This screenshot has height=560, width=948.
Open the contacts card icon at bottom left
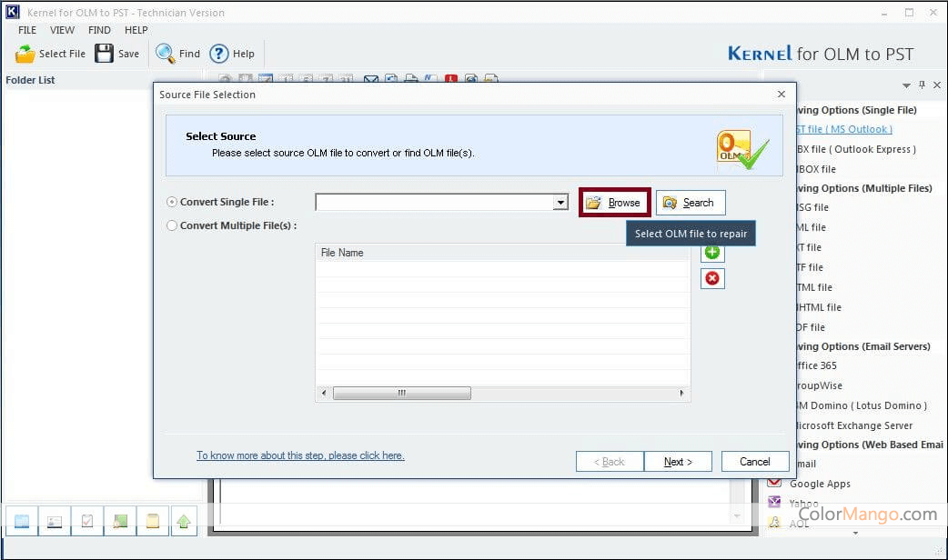tap(55, 521)
